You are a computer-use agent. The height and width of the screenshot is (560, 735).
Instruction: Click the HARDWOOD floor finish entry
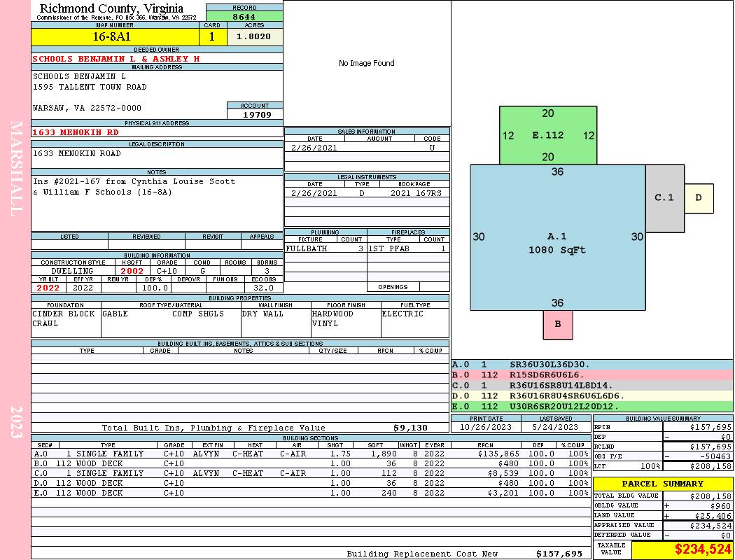tap(332, 314)
